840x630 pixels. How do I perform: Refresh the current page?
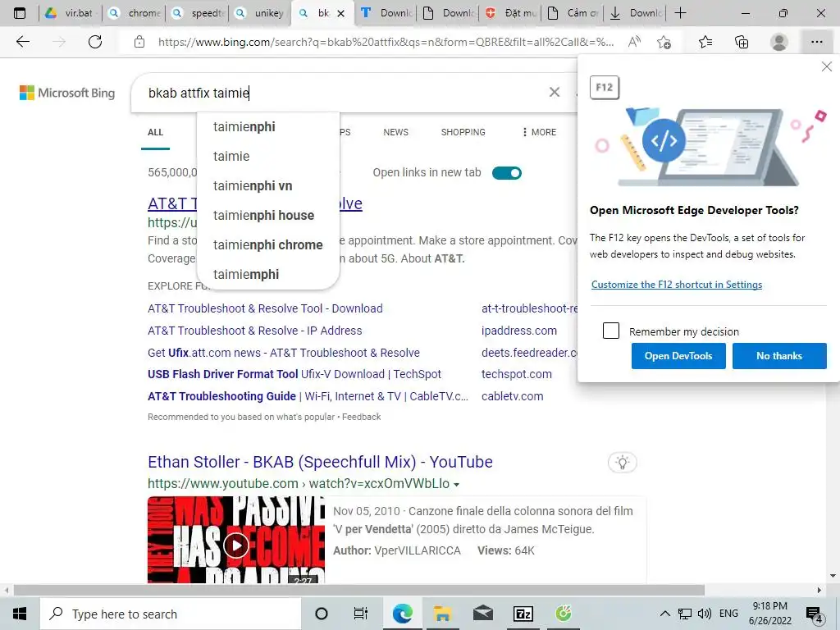coord(95,42)
